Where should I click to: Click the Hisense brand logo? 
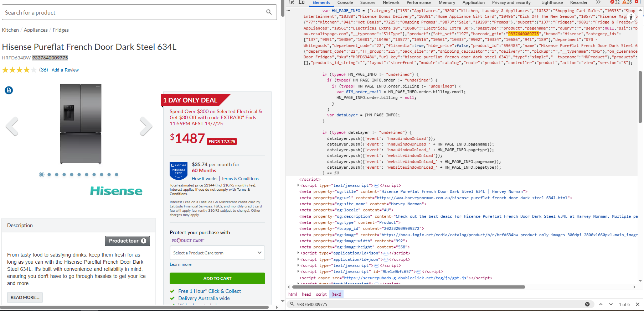point(116,191)
